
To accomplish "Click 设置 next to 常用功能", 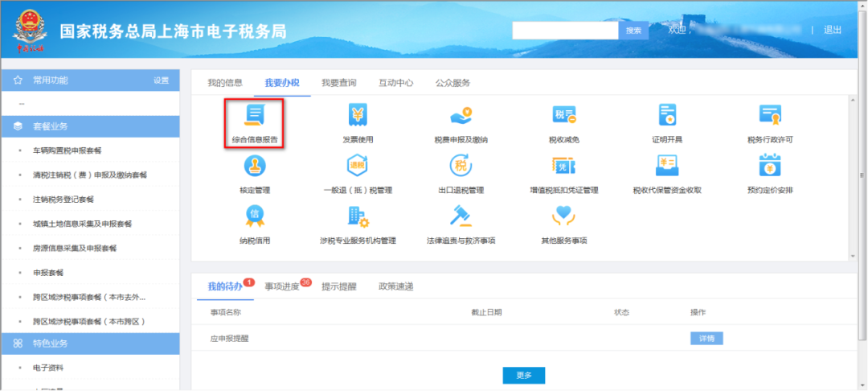I will [161, 80].
